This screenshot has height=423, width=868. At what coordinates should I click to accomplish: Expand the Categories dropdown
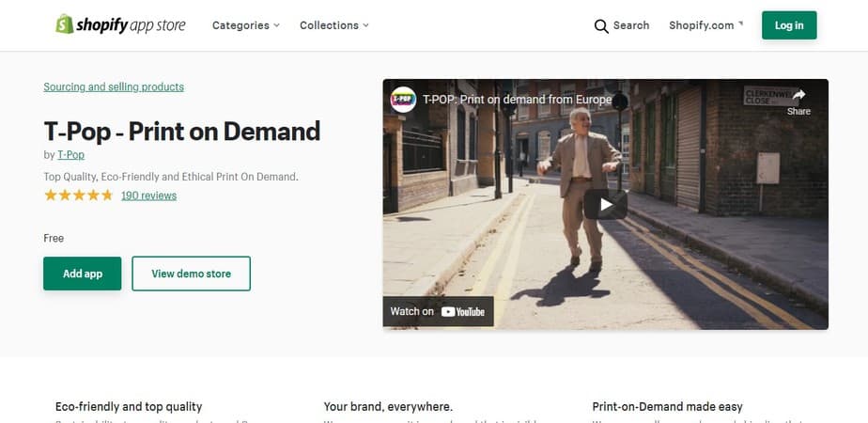tap(246, 25)
